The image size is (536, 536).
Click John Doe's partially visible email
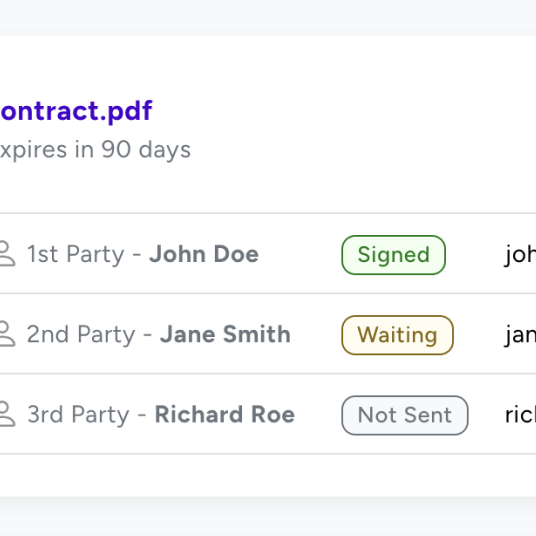(520, 255)
